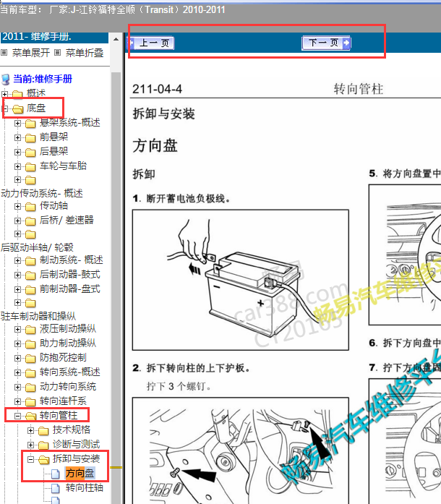The image size is (441, 504).
Task: Expand the 技术规格 node
Action: [30, 430]
